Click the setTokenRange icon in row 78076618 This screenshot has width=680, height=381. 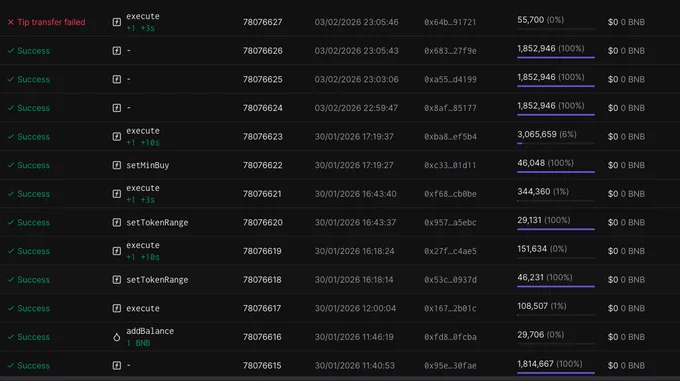tap(117, 280)
